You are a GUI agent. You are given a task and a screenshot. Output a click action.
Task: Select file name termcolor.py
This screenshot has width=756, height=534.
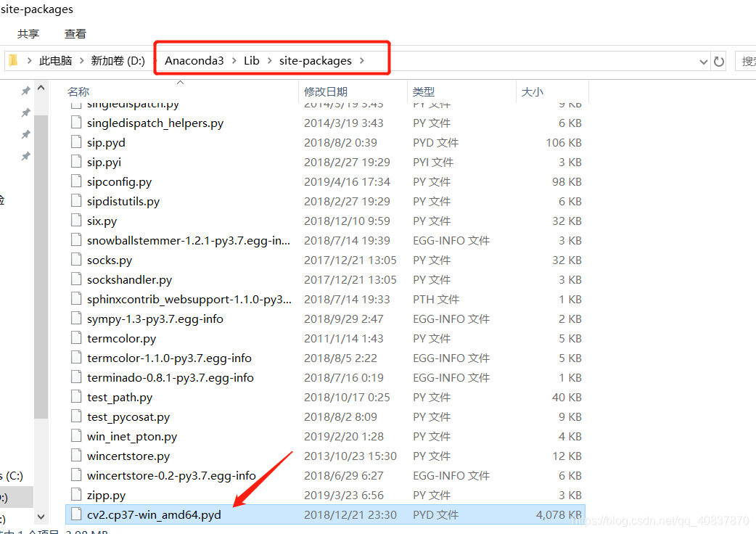click(x=121, y=339)
